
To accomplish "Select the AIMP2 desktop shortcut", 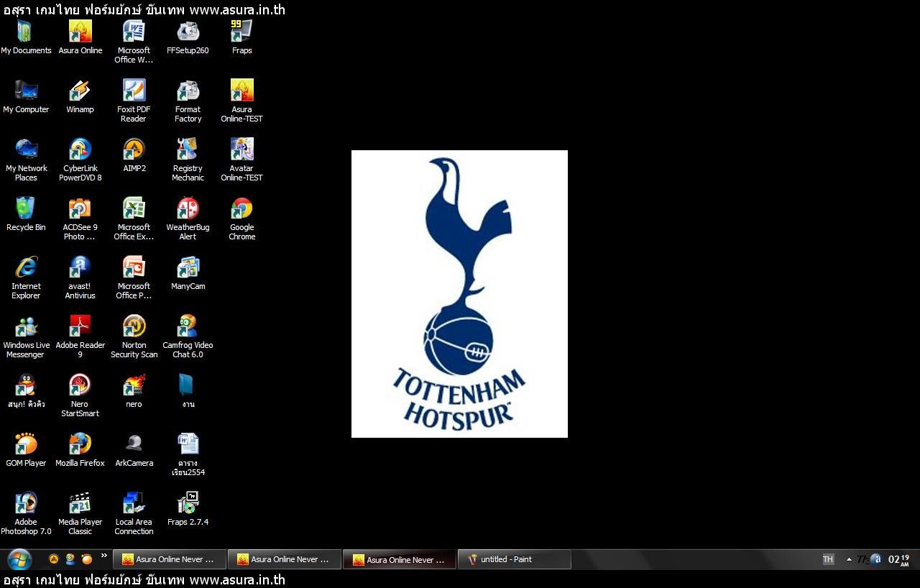I will [134, 155].
